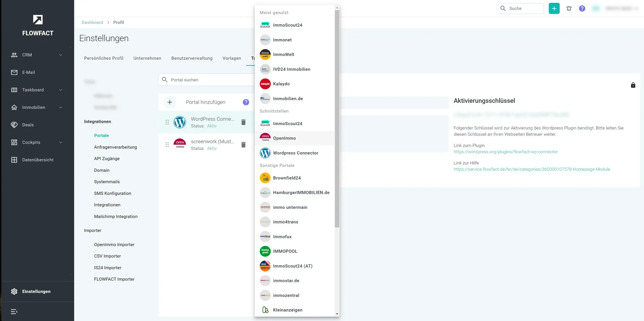Open the E-Mail envelope icon

(x=14, y=72)
